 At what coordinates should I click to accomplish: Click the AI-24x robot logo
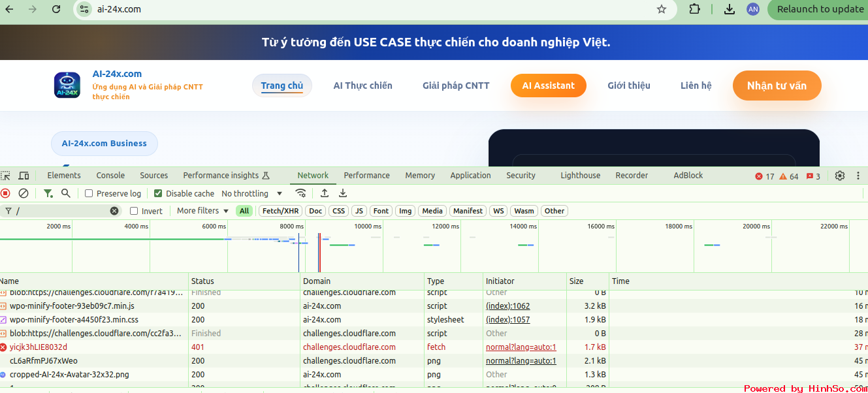click(67, 85)
